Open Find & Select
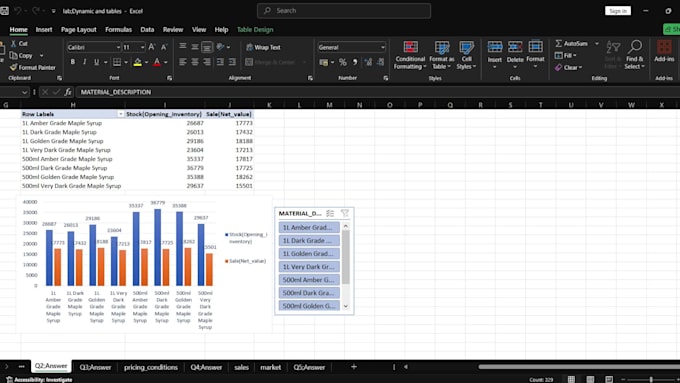The image size is (680, 383). tap(635, 55)
